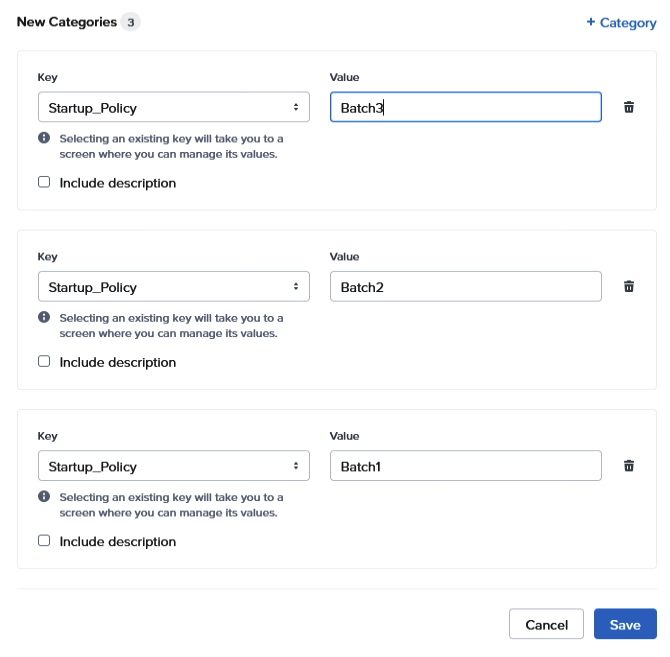Expand the Key dropdown beside Batch2

[173, 287]
